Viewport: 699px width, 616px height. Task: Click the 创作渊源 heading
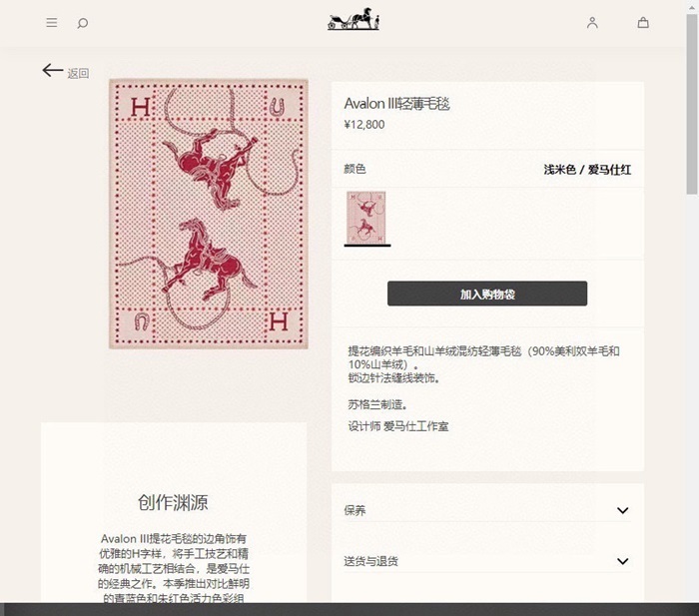173,502
